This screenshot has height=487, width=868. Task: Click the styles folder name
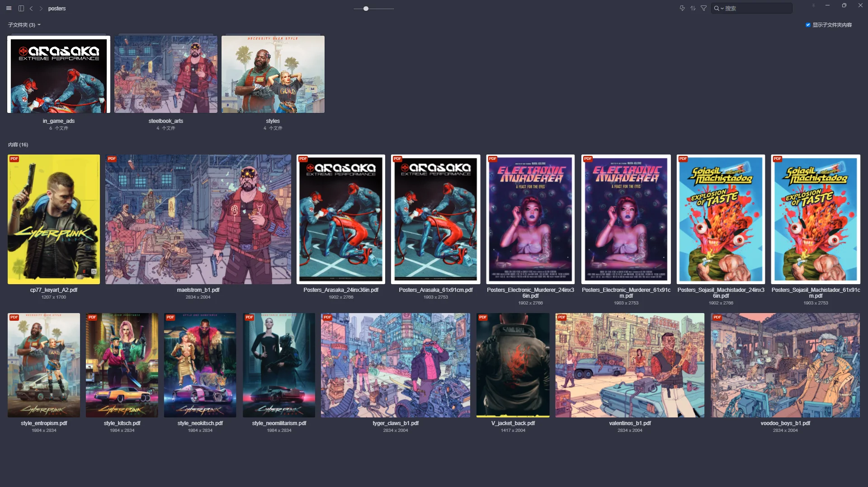click(273, 121)
